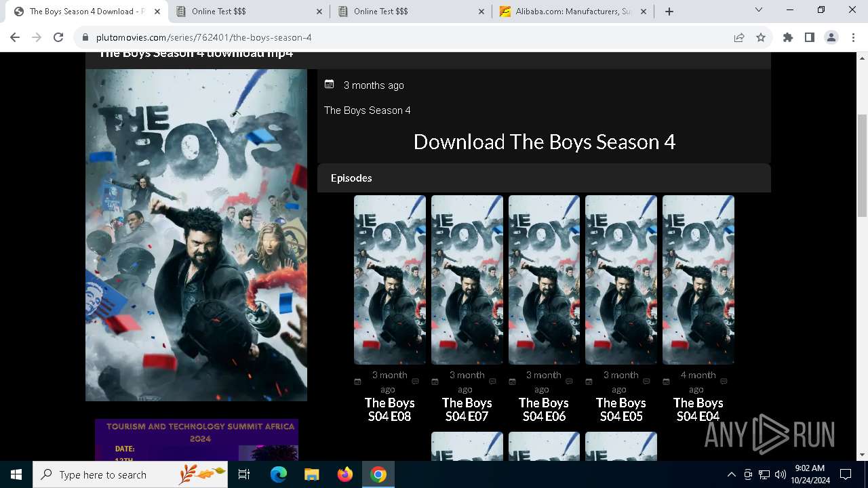The width and height of the screenshot is (868, 488).
Task: Open notifications action center
Action: (x=846, y=474)
